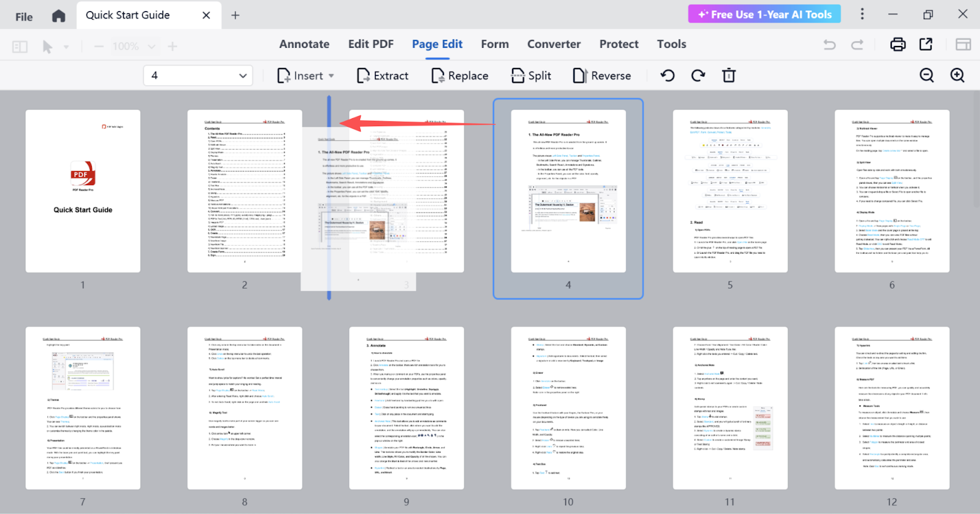Rotate pages counterclockwise using the toolbar icon

coord(668,75)
